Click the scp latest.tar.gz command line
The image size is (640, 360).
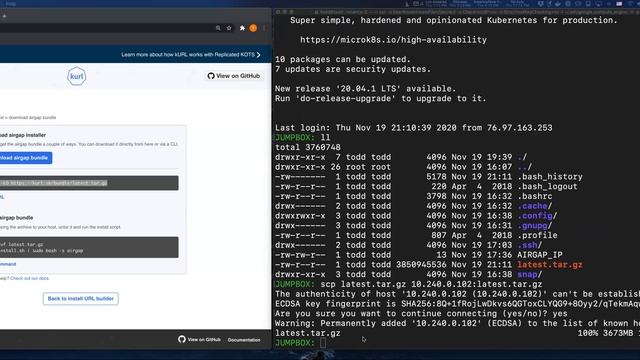pyautogui.click(x=431, y=284)
